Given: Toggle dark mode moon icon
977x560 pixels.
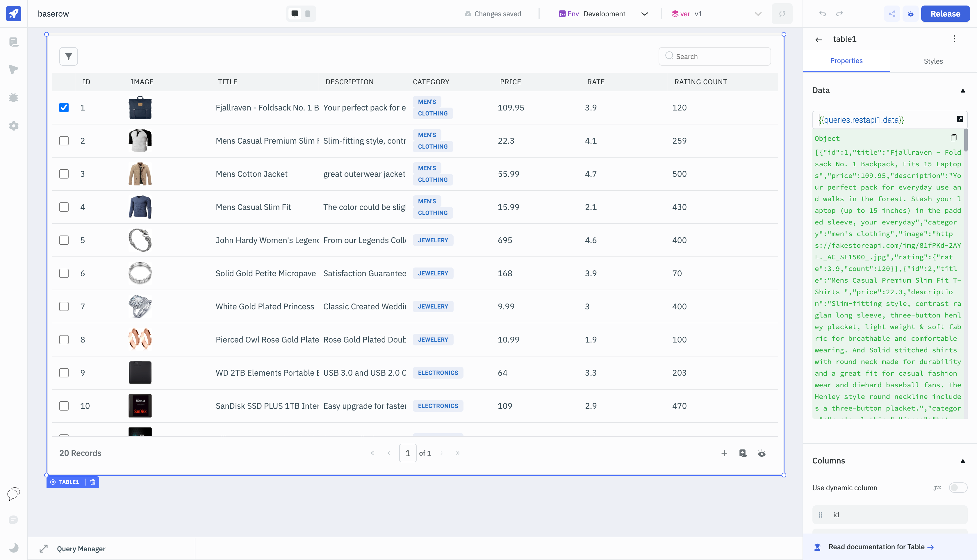Looking at the screenshot, I should pyautogui.click(x=13, y=547).
